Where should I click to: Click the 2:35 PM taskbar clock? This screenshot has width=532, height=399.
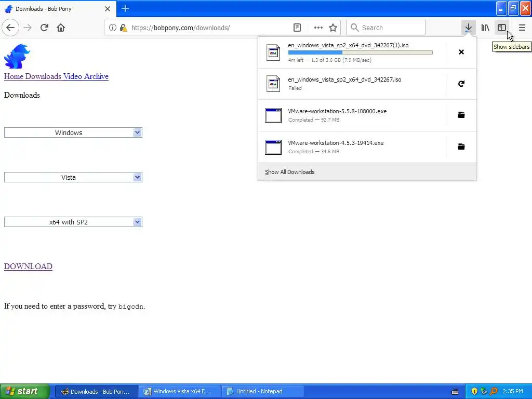[x=513, y=392]
